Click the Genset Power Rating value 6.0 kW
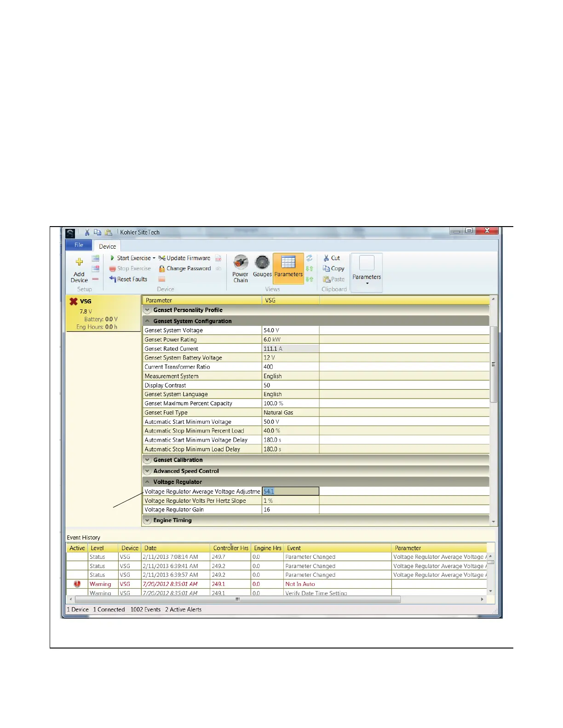 (x=291, y=340)
